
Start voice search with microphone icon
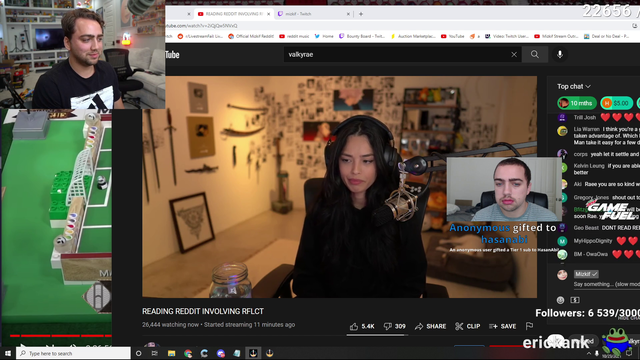560,55
